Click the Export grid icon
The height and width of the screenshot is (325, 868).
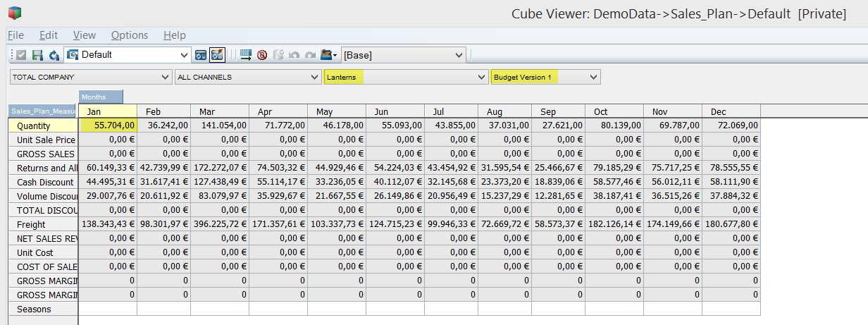pyautogui.click(x=246, y=55)
